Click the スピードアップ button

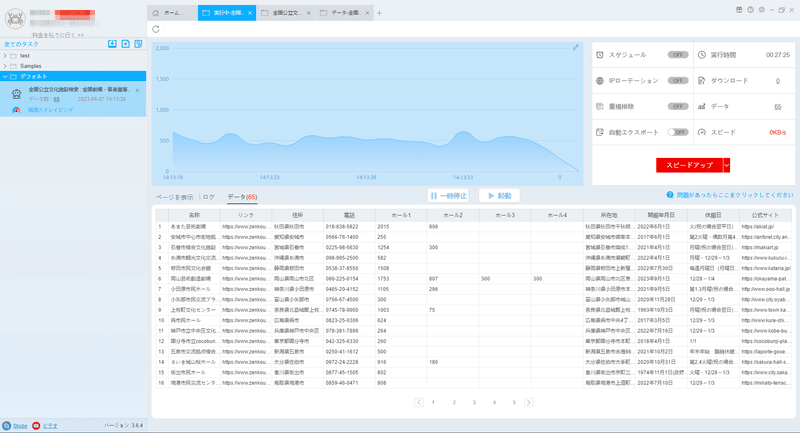tap(689, 165)
